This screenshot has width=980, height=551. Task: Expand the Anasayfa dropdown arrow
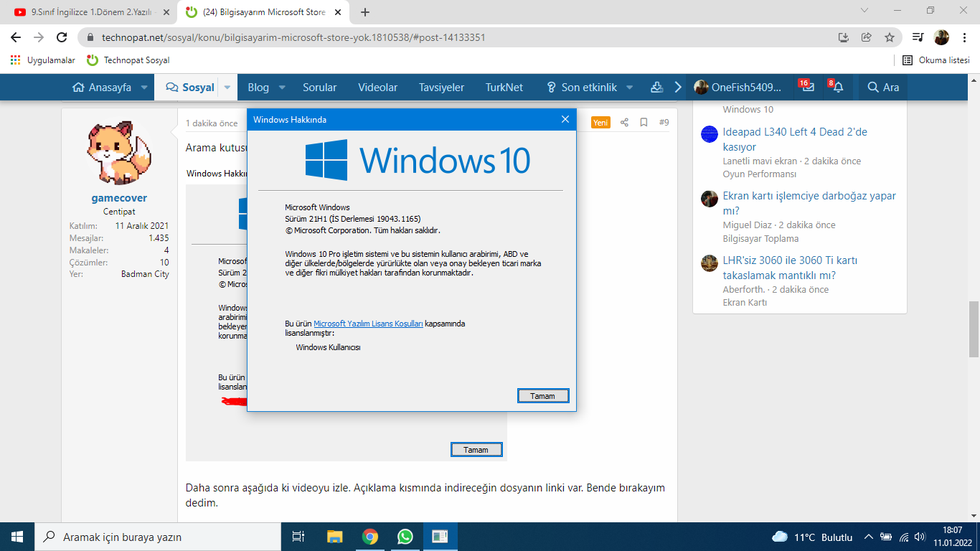144,88
